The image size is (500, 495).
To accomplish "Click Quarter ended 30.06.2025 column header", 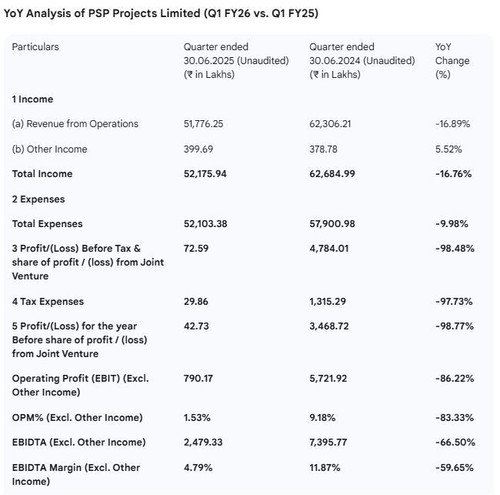I will click(x=236, y=61).
